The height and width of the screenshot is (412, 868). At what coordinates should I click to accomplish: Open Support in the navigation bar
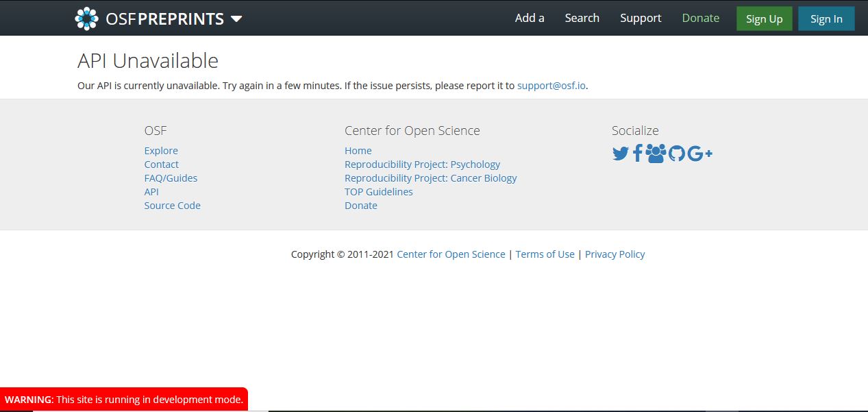click(641, 18)
